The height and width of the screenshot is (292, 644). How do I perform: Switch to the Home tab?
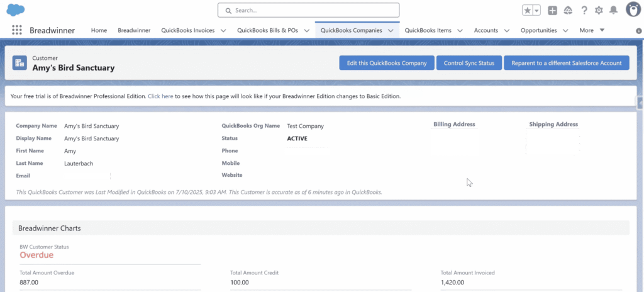pyautogui.click(x=99, y=30)
